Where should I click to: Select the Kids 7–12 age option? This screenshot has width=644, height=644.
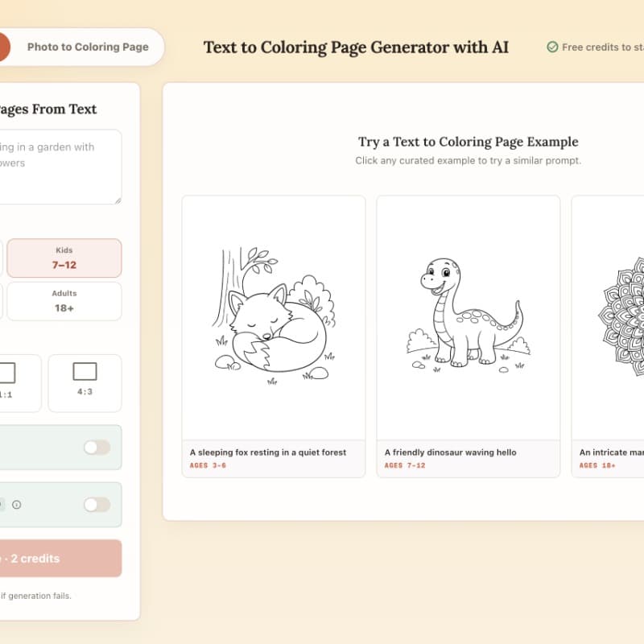coord(64,258)
